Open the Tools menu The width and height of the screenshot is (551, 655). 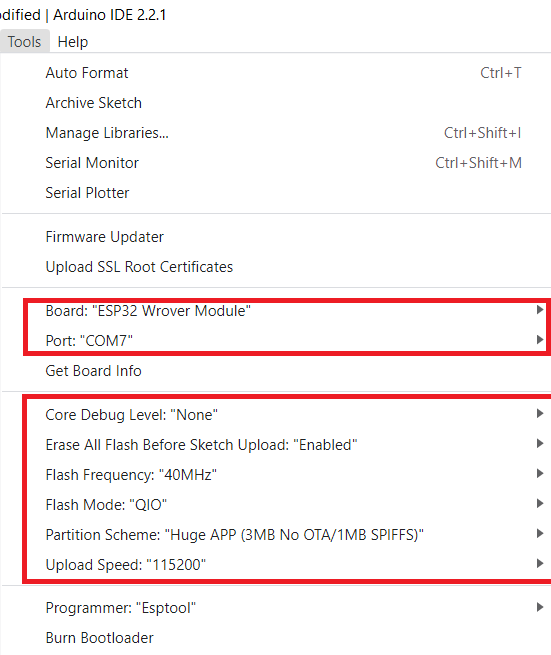click(24, 42)
